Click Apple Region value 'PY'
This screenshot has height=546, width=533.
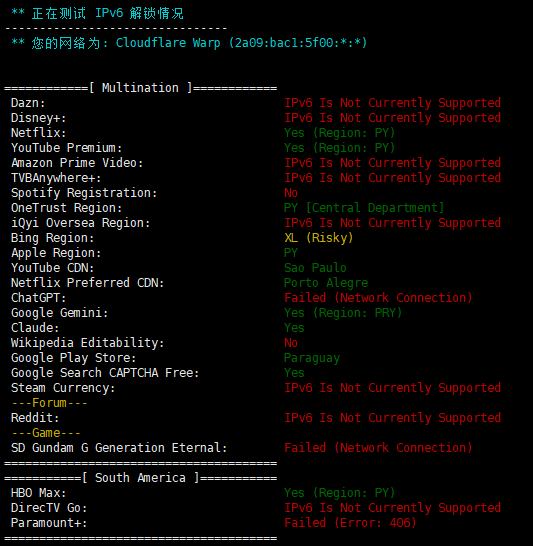[291, 253]
